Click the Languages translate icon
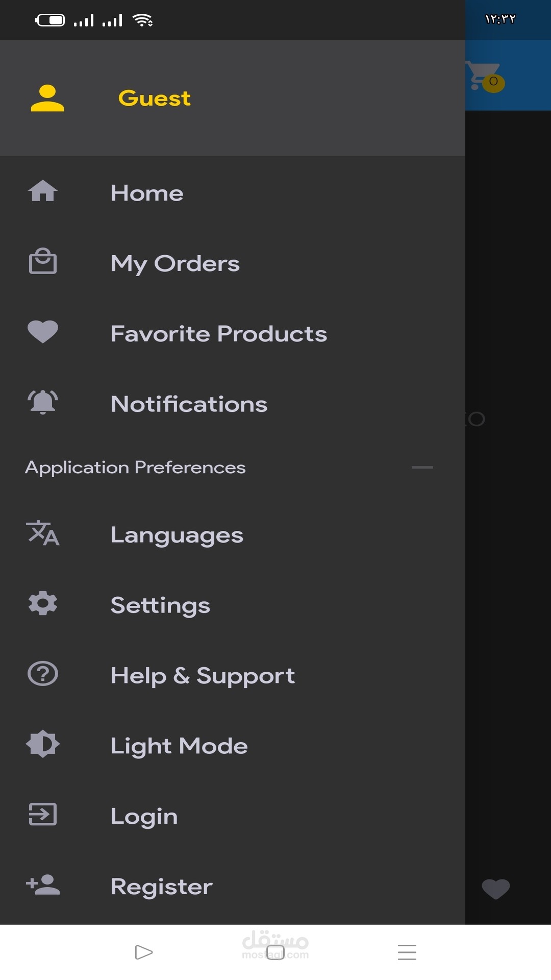The image size is (551, 980). (x=43, y=533)
